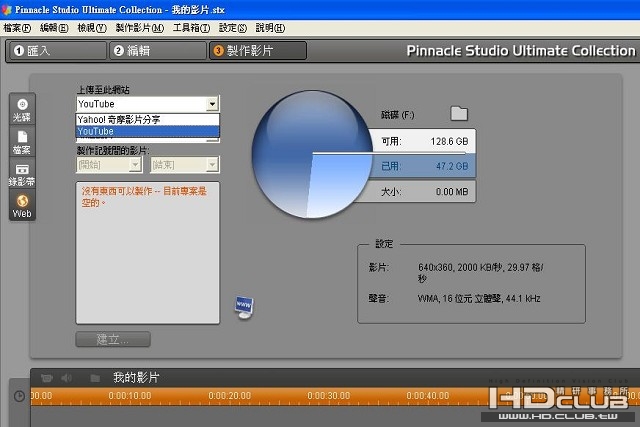The width and height of the screenshot is (640, 427).
Task: Choose YouTube in the open dropdown list
Action: (148, 131)
